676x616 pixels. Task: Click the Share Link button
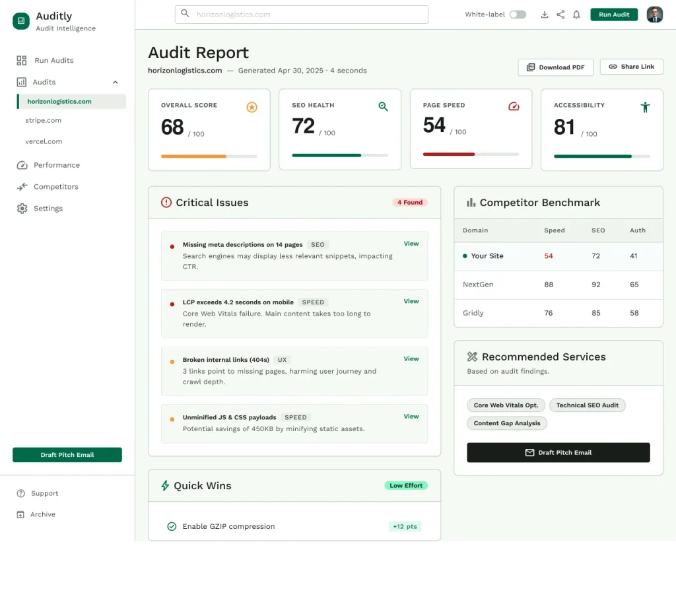pyautogui.click(x=631, y=67)
